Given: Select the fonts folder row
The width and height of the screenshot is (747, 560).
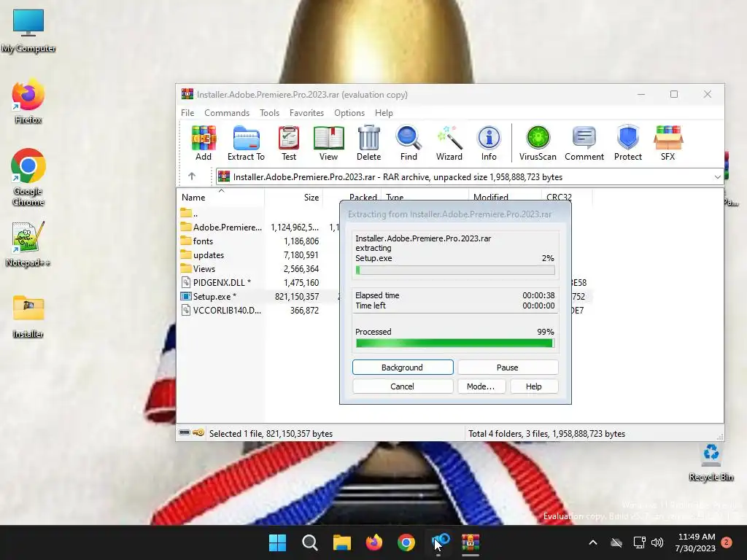Looking at the screenshot, I should pyautogui.click(x=258, y=241).
